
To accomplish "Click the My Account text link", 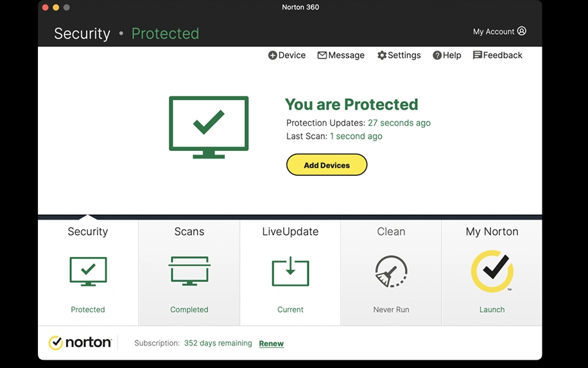I will coord(494,31).
